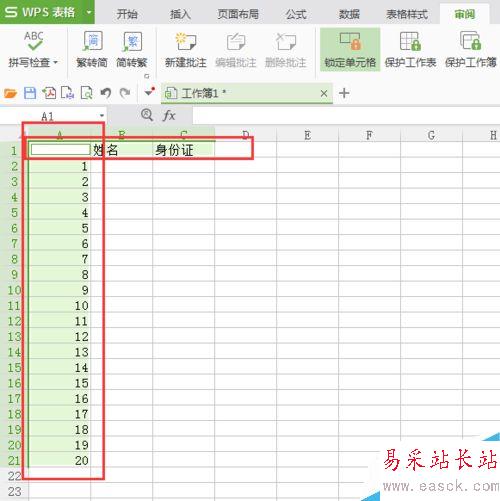The height and width of the screenshot is (501, 500).
Task: Open the insert function fx button
Action: coord(169,116)
